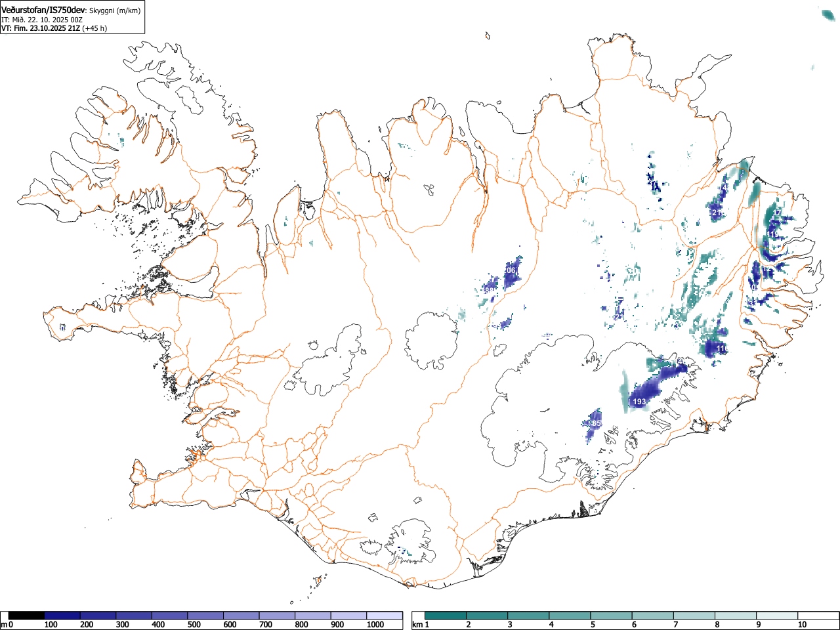Click the '10' tick label on the km scale
Image resolution: width=840 pixels, height=630 pixels.
[x=802, y=625]
